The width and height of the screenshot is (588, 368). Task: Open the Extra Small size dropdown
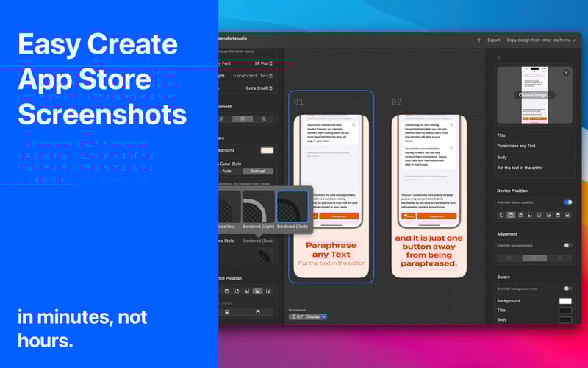pyautogui.click(x=259, y=88)
